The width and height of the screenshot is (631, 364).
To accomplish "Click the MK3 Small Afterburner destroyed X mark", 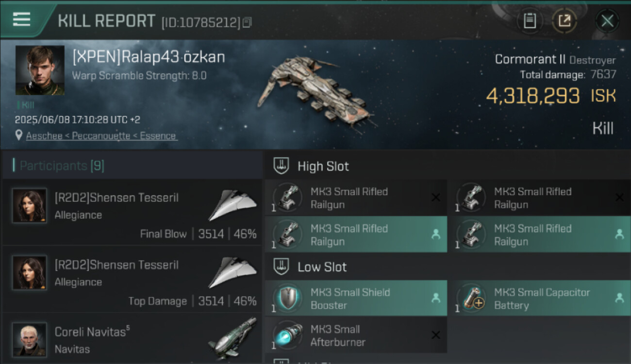I will [436, 335].
